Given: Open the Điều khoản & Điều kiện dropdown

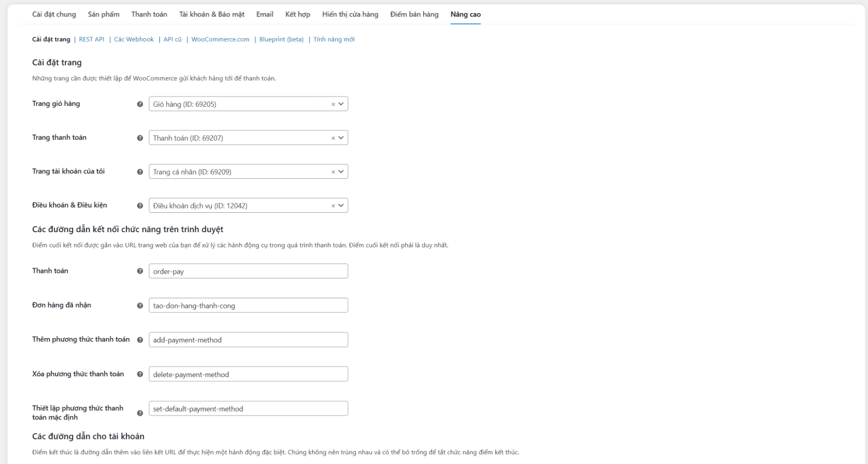Looking at the screenshot, I should click(x=341, y=206).
